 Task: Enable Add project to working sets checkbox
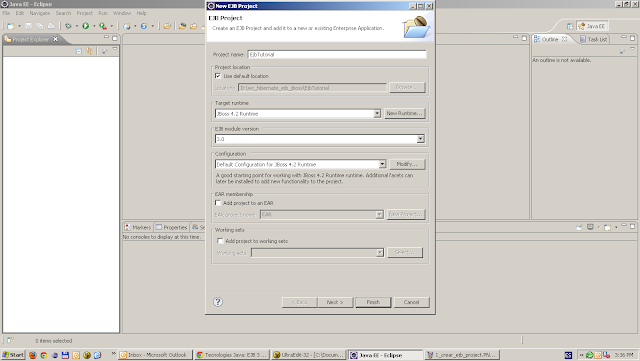click(220, 241)
